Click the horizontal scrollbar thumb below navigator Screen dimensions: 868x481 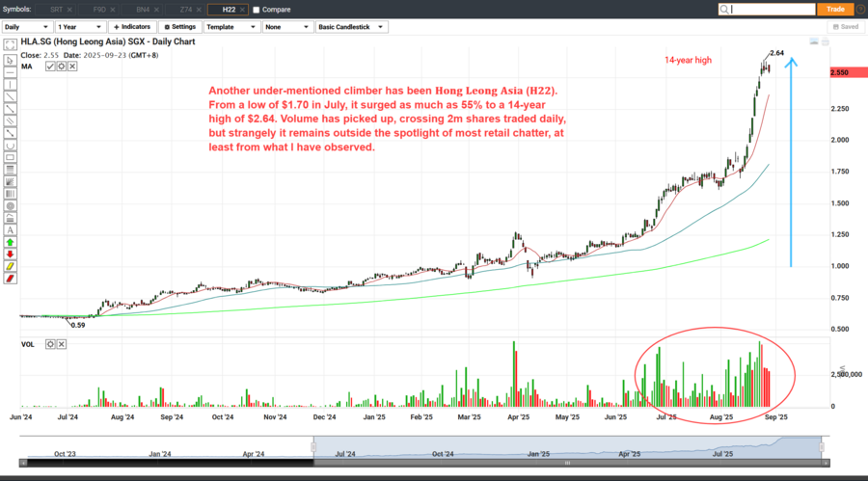point(567,464)
